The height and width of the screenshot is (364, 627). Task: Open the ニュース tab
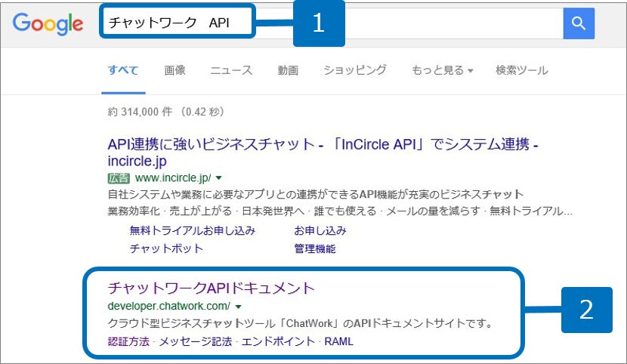231,70
